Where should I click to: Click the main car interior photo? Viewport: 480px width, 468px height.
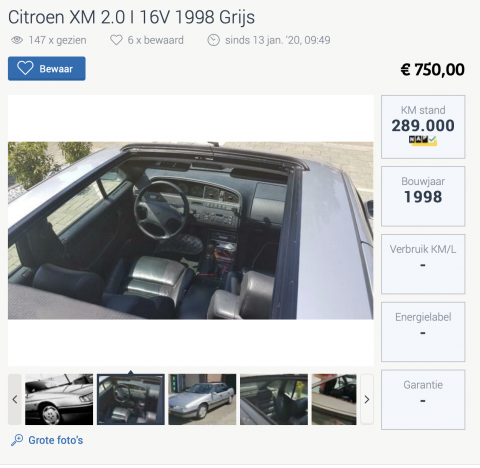(191, 231)
